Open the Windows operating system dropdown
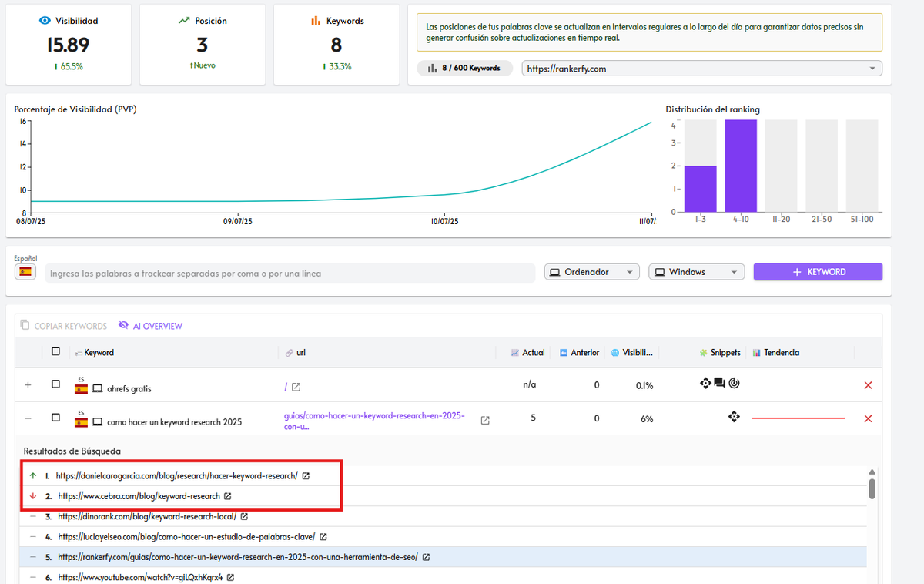Image resolution: width=924 pixels, height=584 pixels. tap(696, 271)
